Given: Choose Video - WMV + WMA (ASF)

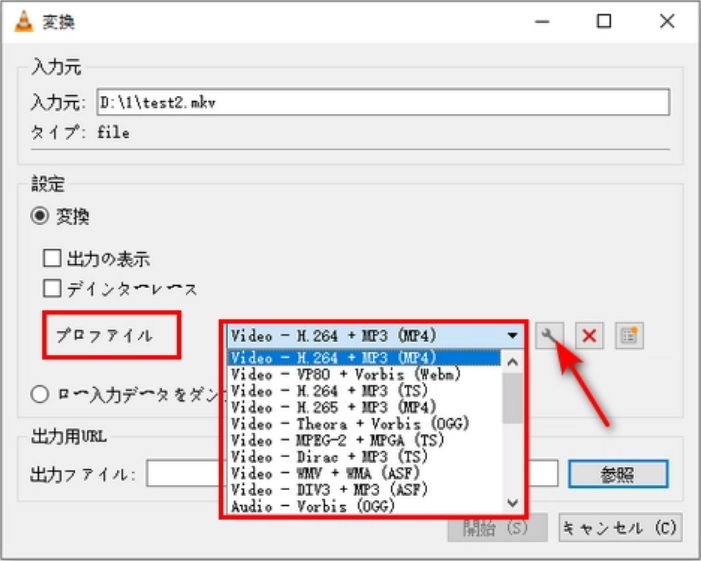Looking at the screenshot, I should pos(364,473).
